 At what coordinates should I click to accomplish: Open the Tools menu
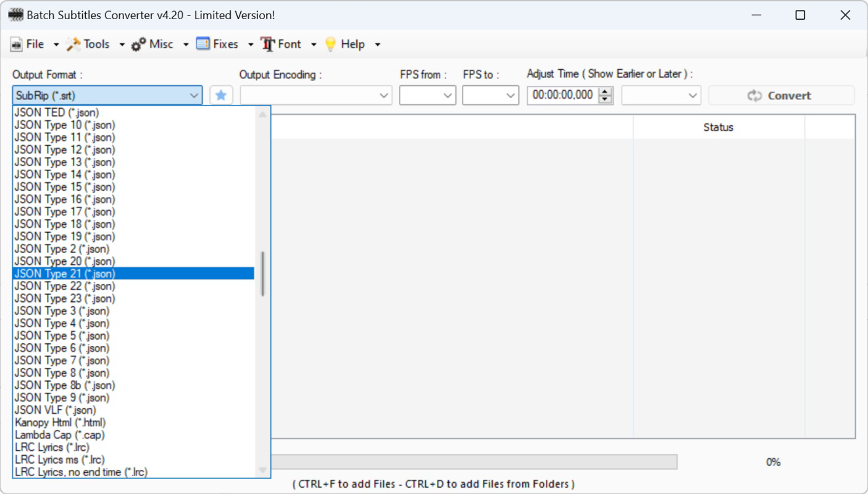coord(96,44)
